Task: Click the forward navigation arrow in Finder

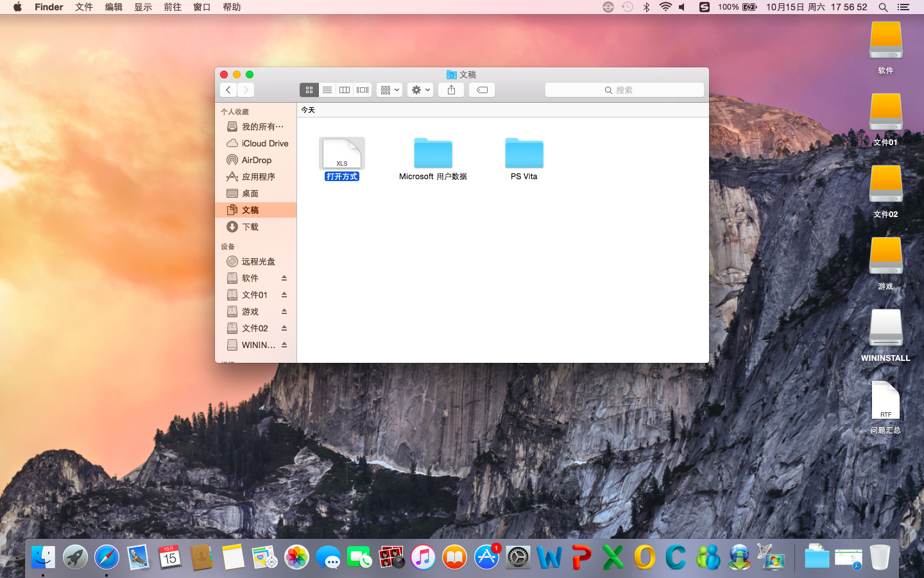Action: point(246,90)
